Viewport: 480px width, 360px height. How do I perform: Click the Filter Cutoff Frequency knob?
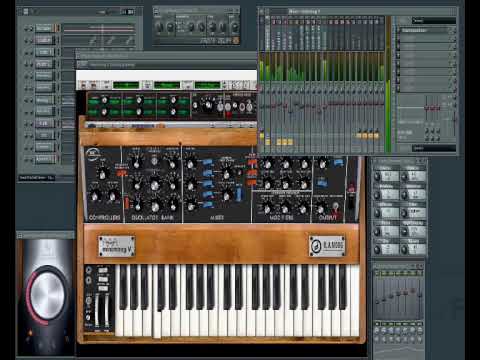point(267,164)
